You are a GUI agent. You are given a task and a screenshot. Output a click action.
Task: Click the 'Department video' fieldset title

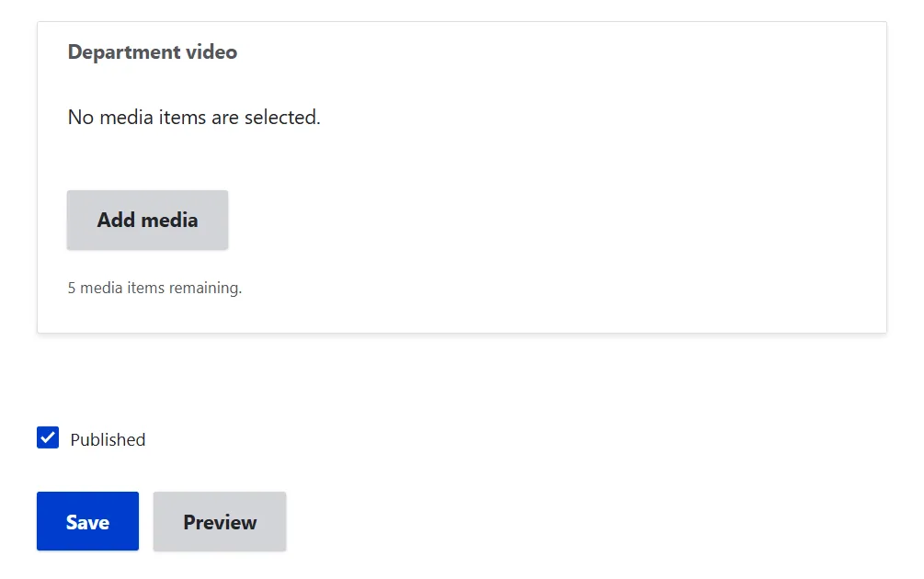pyautogui.click(x=153, y=51)
